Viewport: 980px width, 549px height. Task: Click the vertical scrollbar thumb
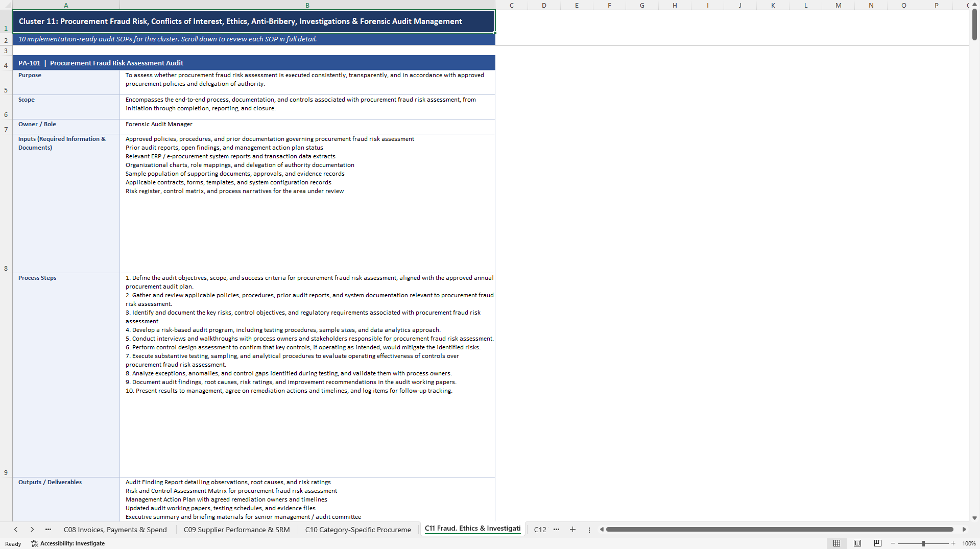974,24
